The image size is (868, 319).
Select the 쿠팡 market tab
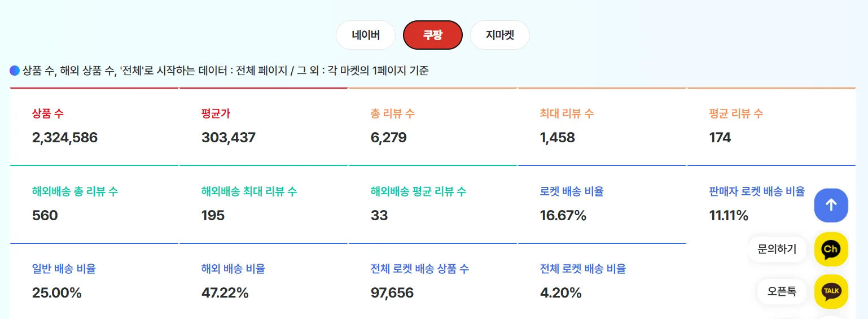pyautogui.click(x=432, y=35)
